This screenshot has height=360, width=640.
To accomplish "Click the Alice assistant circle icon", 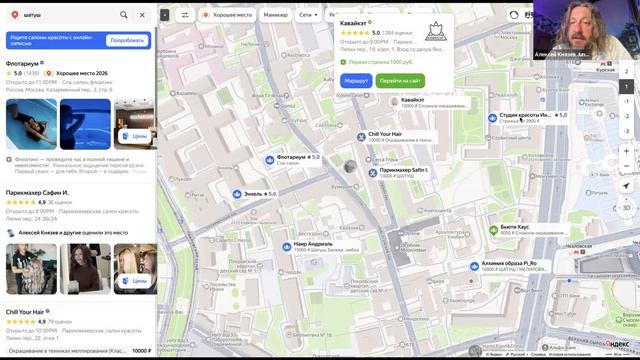I will coord(514,15).
